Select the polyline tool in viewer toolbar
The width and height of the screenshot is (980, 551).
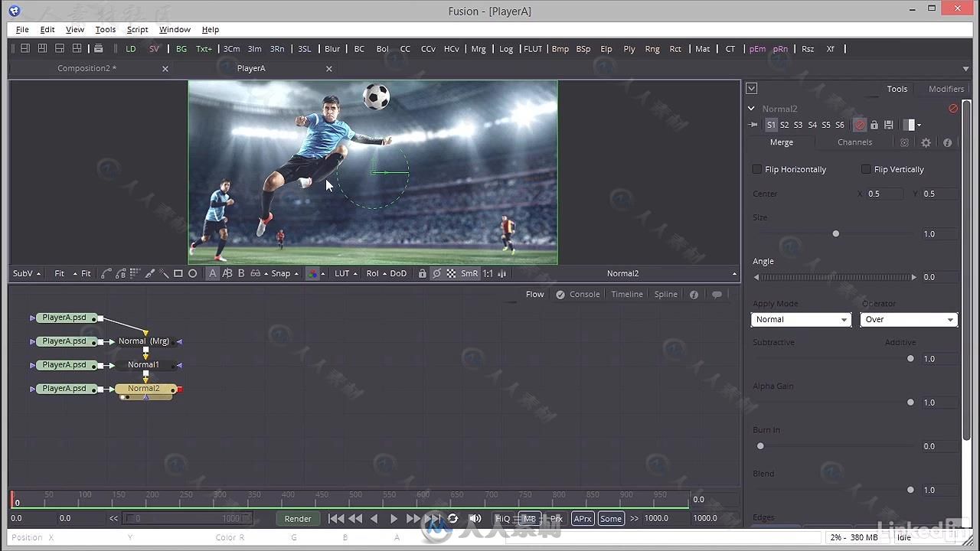106,273
